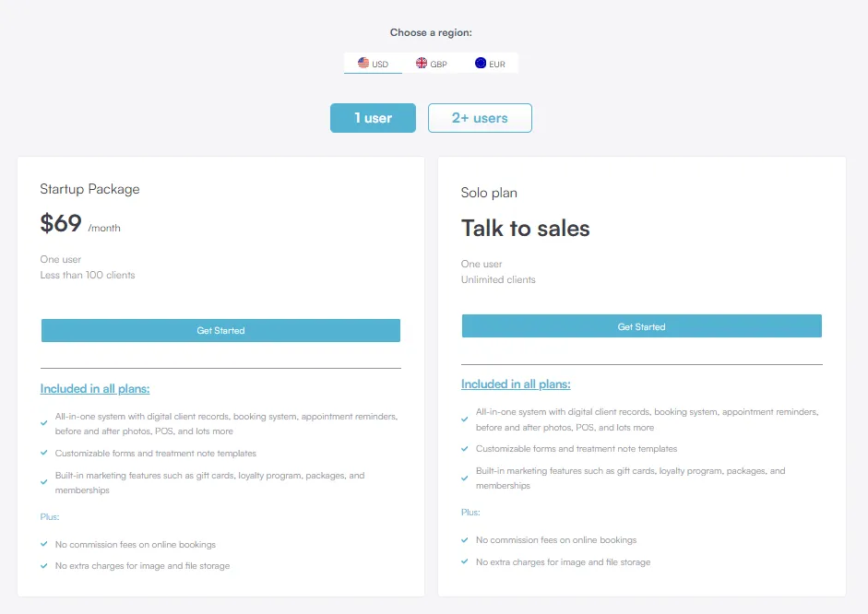Click the checkmark beside 'No commission fees' in Startup Package

pyautogui.click(x=43, y=544)
